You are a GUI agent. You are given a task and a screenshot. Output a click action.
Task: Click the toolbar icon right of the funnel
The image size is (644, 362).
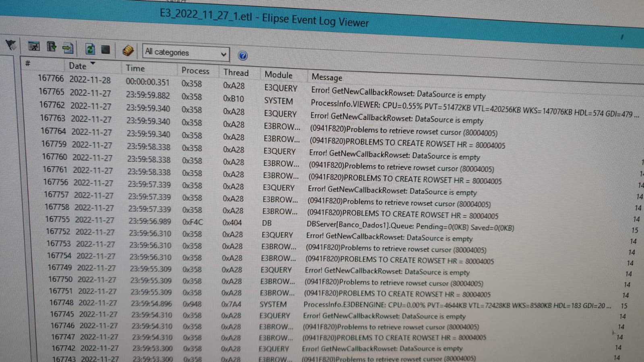[x=34, y=46]
